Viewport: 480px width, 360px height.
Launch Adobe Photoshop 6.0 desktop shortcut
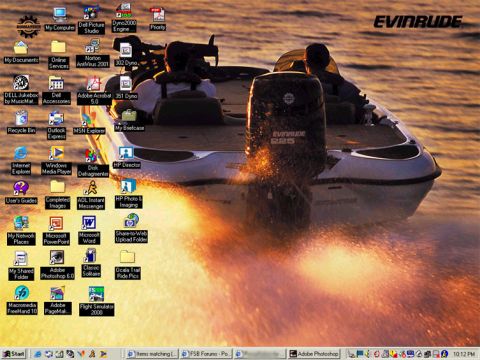tap(57, 265)
